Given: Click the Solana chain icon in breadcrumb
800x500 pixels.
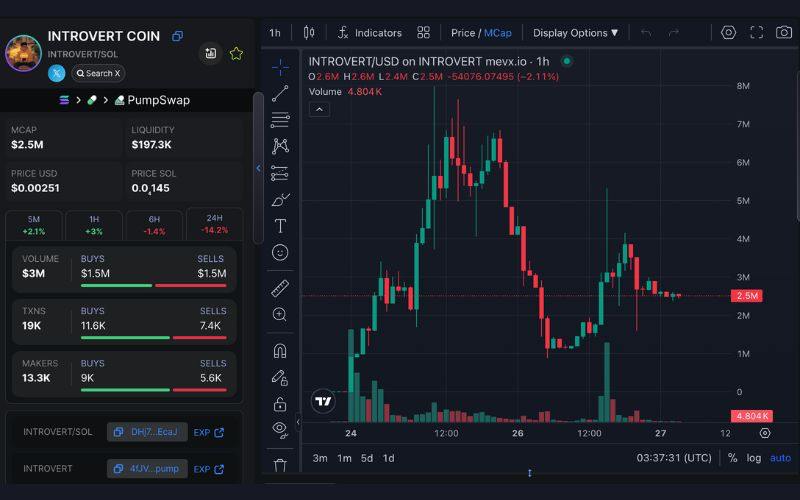Looking at the screenshot, I should click(64, 100).
